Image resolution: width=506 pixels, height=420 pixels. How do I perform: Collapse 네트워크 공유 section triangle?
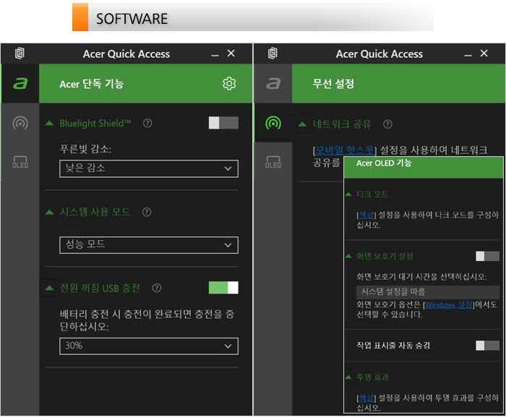tap(302, 124)
